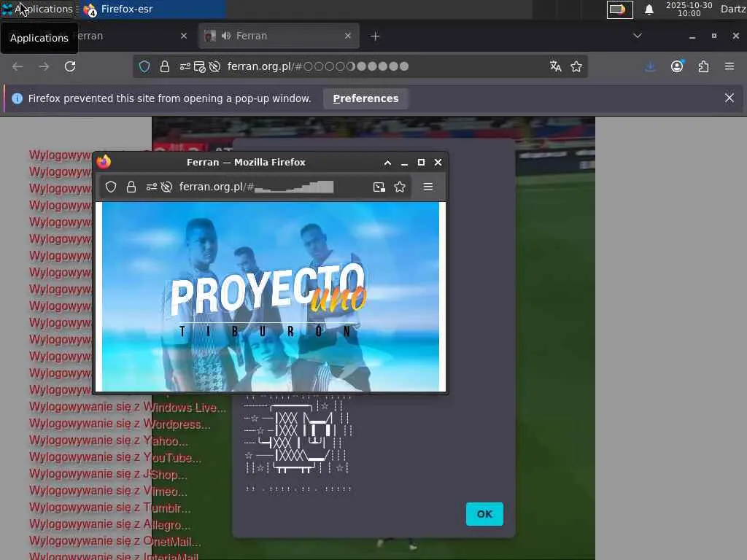Click the autoplay blocked icon in the pop-up window
The height and width of the screenshot is (560, 747).
coord(166,187)
